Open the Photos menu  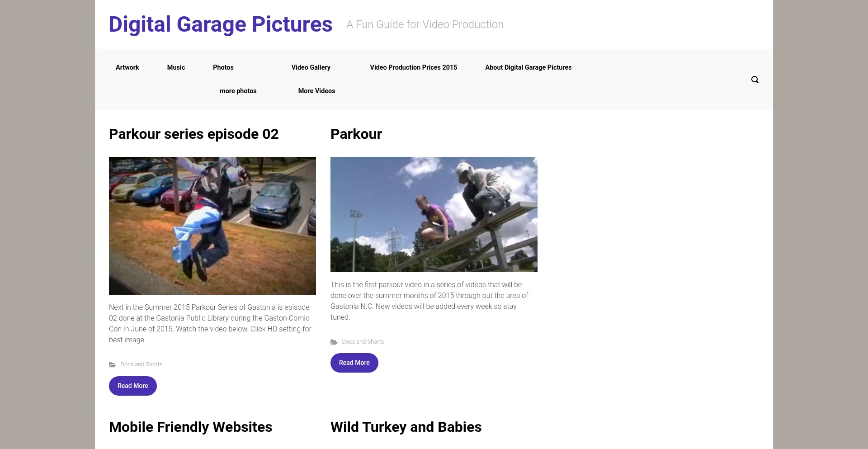[223, 67]
